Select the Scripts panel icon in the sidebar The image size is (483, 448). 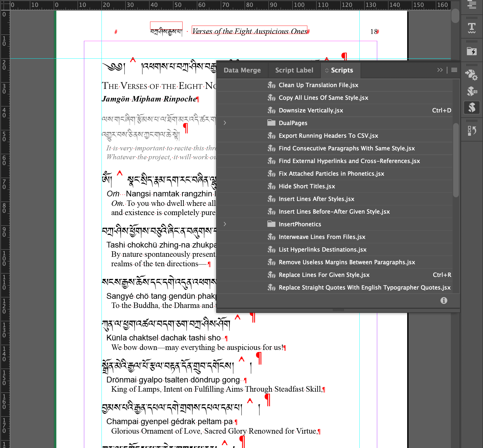(472, 107)
